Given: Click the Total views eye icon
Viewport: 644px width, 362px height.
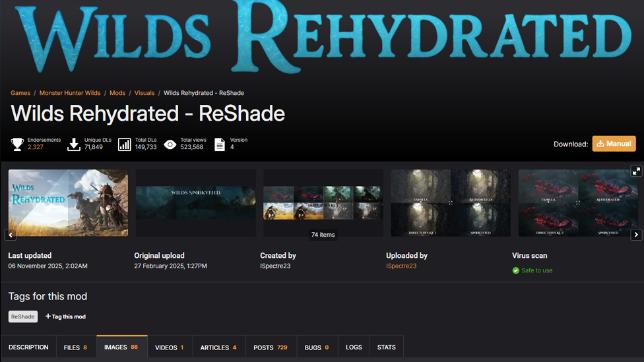Looking at the screenshot, I should point(170,144).
